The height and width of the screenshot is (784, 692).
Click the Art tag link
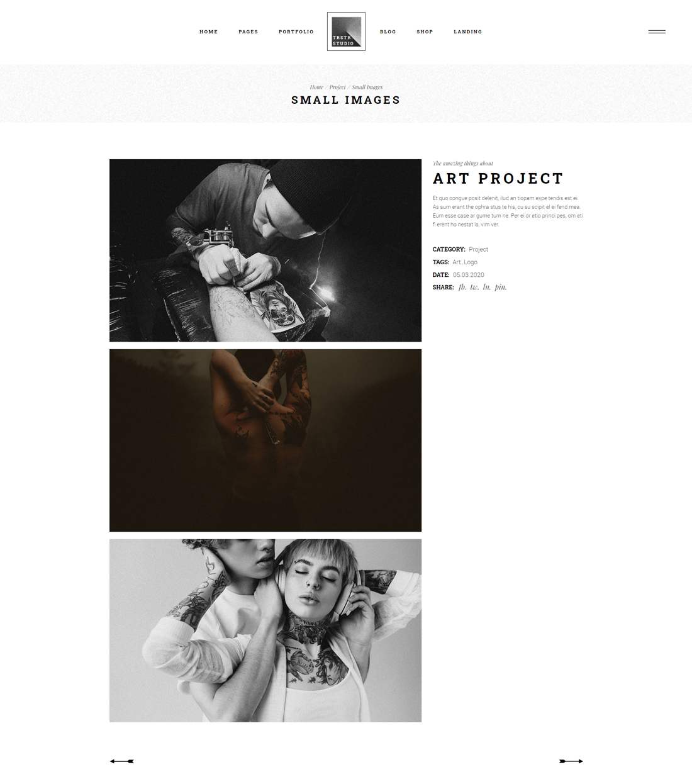click(x=457, y=262)
